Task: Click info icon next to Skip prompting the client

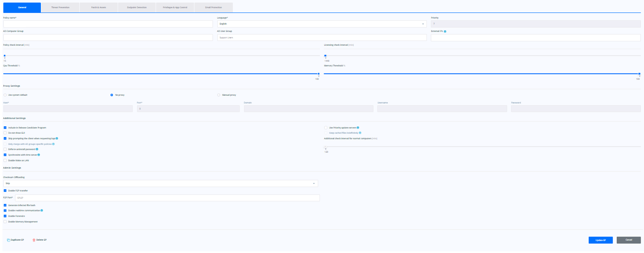Action: [57, 138]
